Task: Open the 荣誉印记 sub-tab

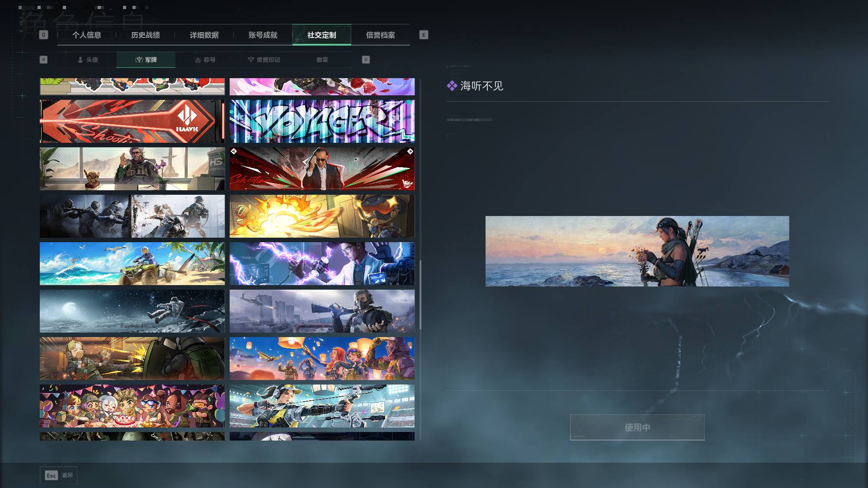Action: pos(264,60)
